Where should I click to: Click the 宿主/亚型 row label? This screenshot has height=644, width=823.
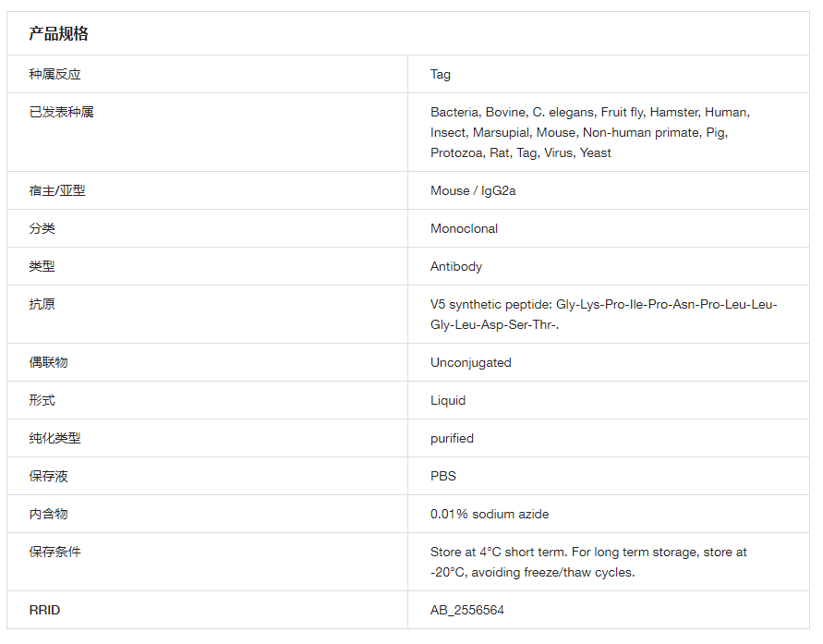click(57, 190)
